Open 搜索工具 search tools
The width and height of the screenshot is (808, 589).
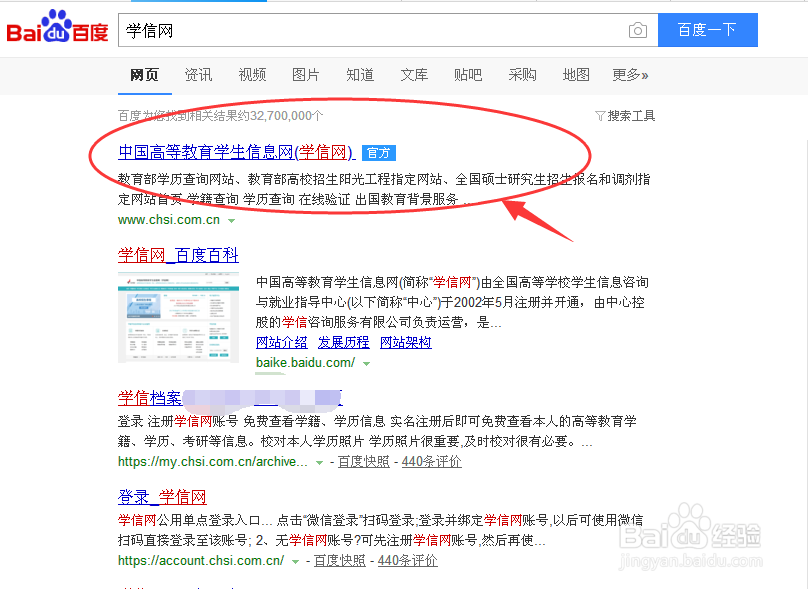click(625, 115)
